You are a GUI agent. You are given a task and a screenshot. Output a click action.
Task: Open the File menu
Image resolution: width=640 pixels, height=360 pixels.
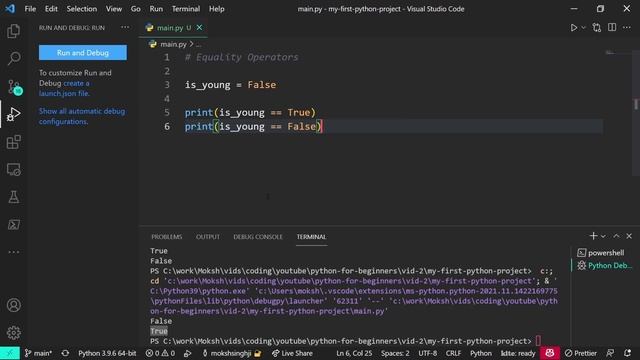click(x=30, y=9)
